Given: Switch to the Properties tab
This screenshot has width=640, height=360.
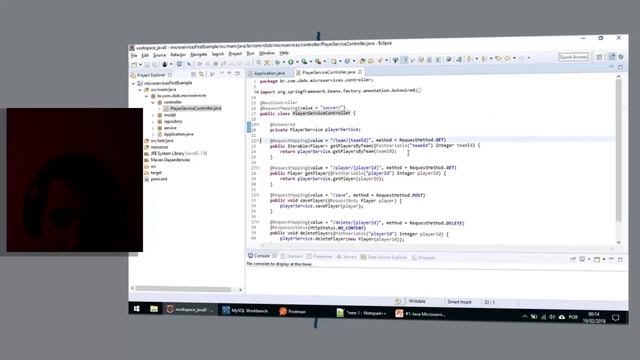Looking at the screenshot, I should [x=320, y=257].
